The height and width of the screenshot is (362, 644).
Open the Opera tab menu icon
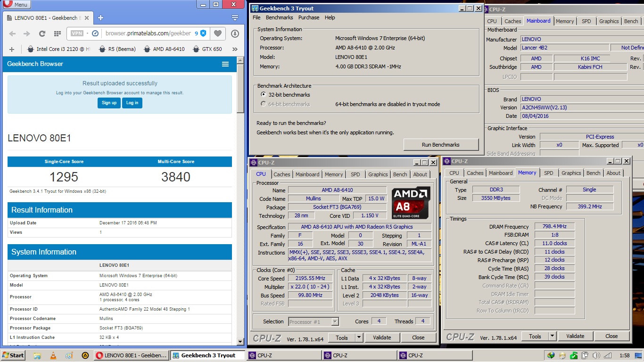pyautogui.click(x=235, y=18)
